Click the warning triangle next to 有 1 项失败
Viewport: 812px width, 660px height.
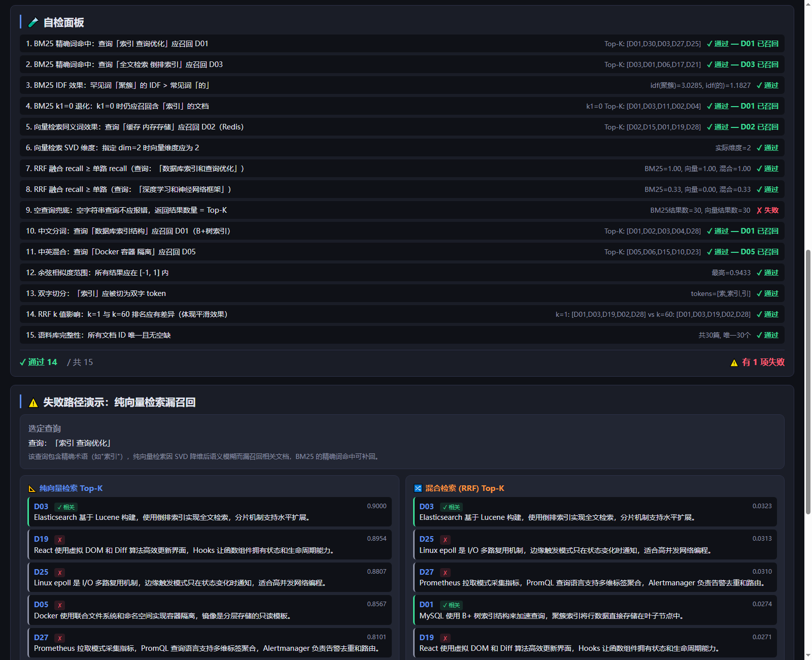pyautogui.click(x=734, y=362)
